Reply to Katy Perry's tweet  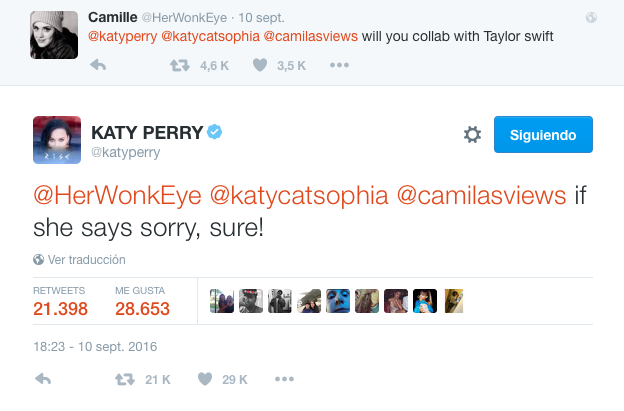point(43,380)
